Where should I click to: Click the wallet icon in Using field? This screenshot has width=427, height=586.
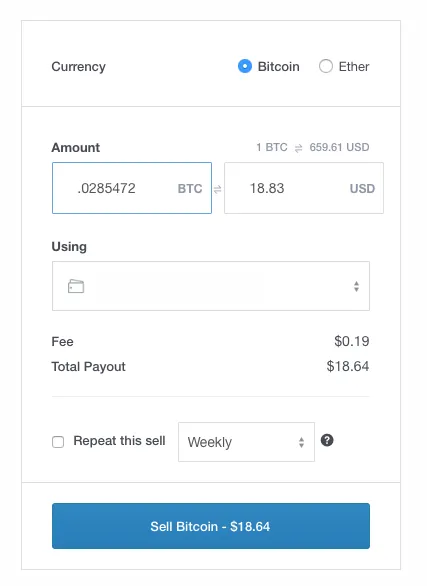pyautogui.click(x=76, y=286)
